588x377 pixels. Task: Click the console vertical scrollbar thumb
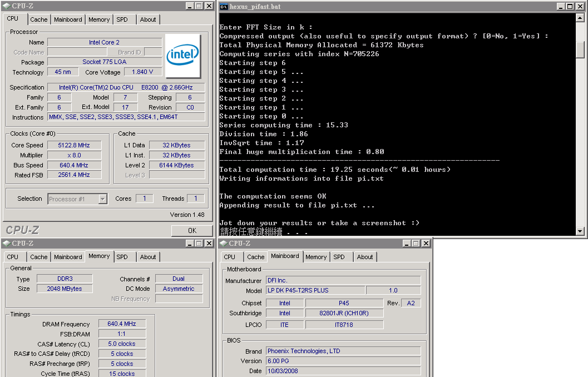click(580, 49)
